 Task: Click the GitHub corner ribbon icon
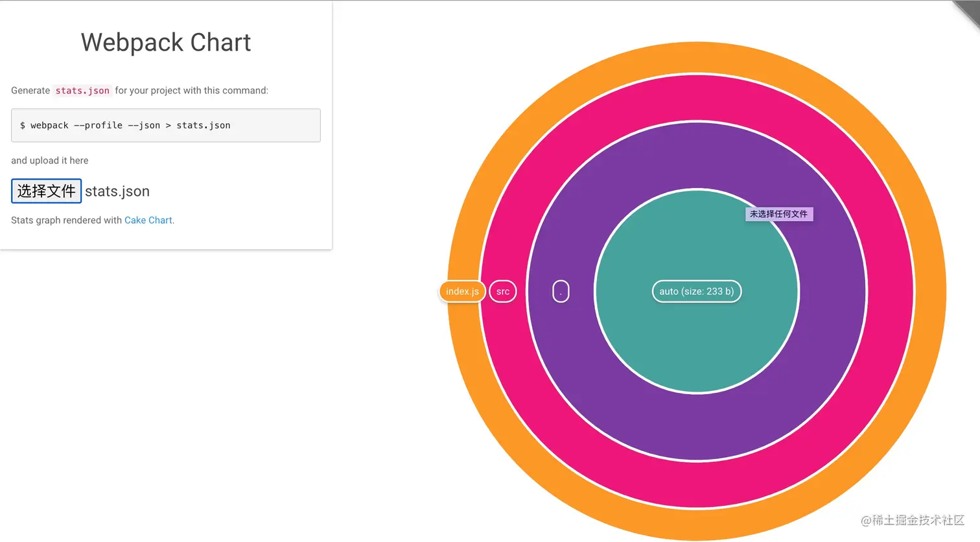[968, 12]
